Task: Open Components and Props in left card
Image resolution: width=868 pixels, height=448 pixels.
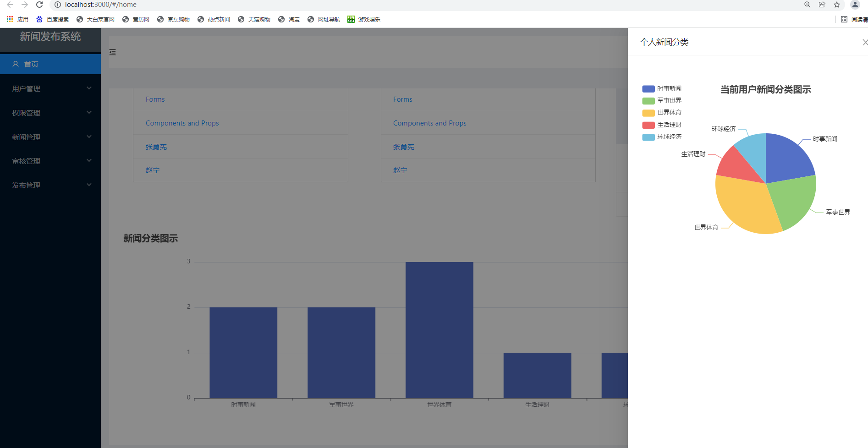Action: coord(182,123)
